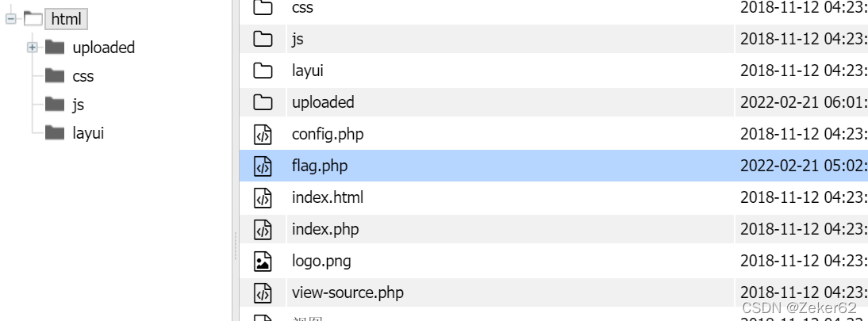Viewport: 868px width, 321px height.
Task: Click the html folder icon in tree
Action: (33, 19)
